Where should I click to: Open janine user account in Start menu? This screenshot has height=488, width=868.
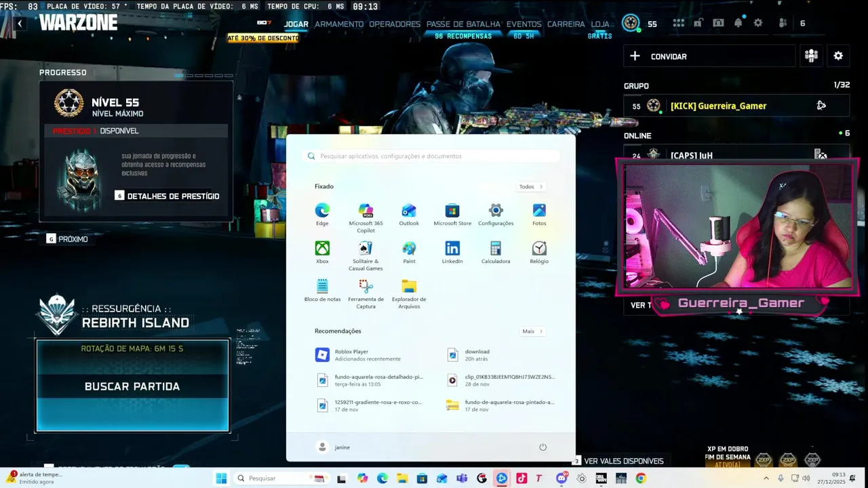[x=334, y=447]
